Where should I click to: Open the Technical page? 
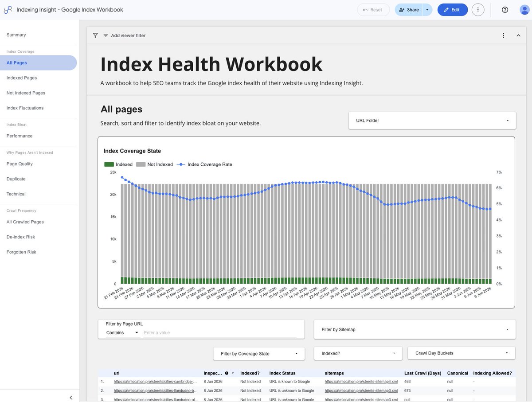(x=16, y=194)
